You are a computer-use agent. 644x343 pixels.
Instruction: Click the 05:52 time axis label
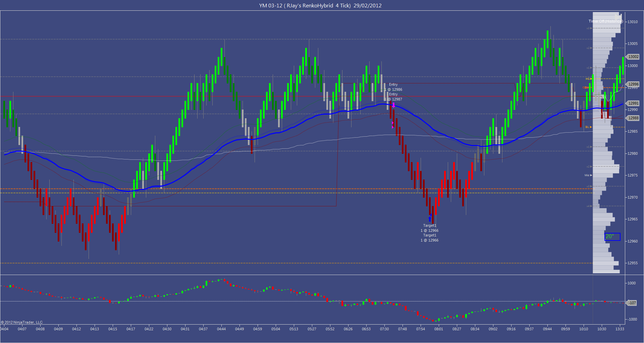pyautogui.click(x=330, y=329)
